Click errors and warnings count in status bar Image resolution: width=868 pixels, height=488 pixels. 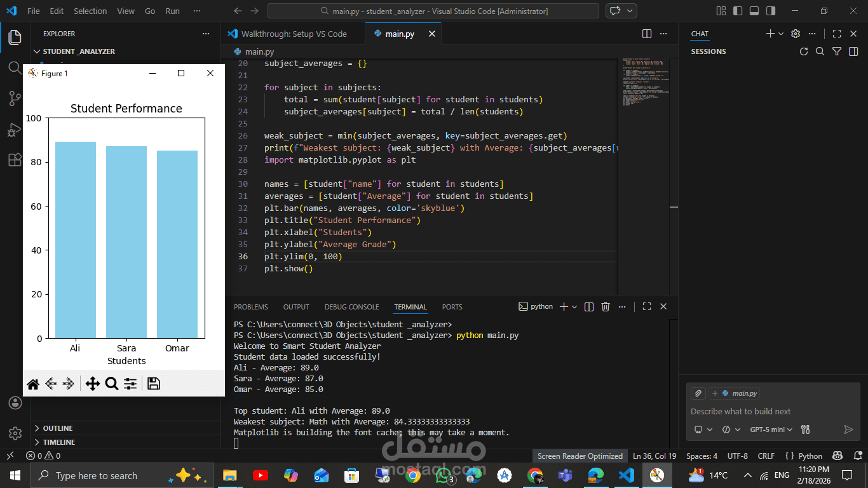click(43, 456)
